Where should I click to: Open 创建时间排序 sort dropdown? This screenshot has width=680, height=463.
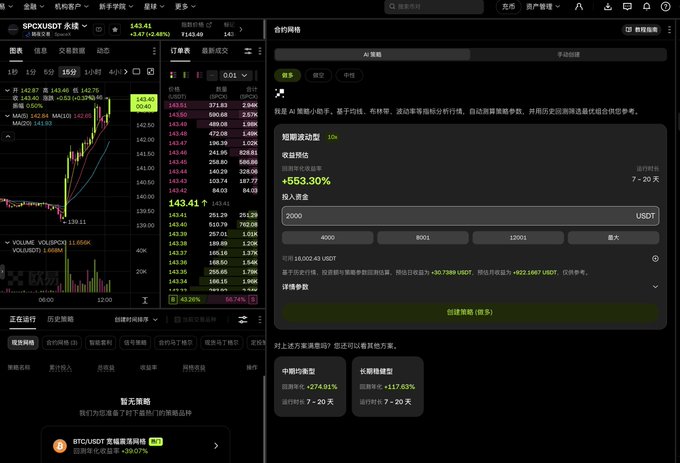pyautogui.click(x=136, y=320)
